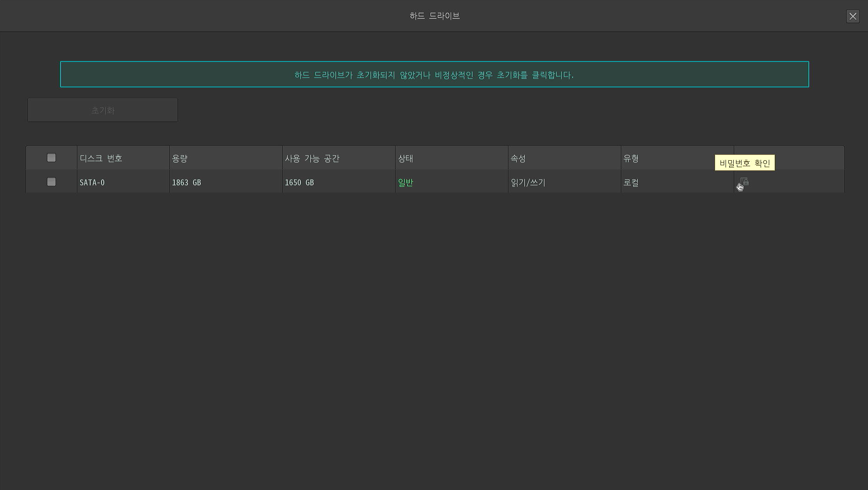Click the 하드 드라이브 window title
The image size is (868, 490).
(435, 16)
